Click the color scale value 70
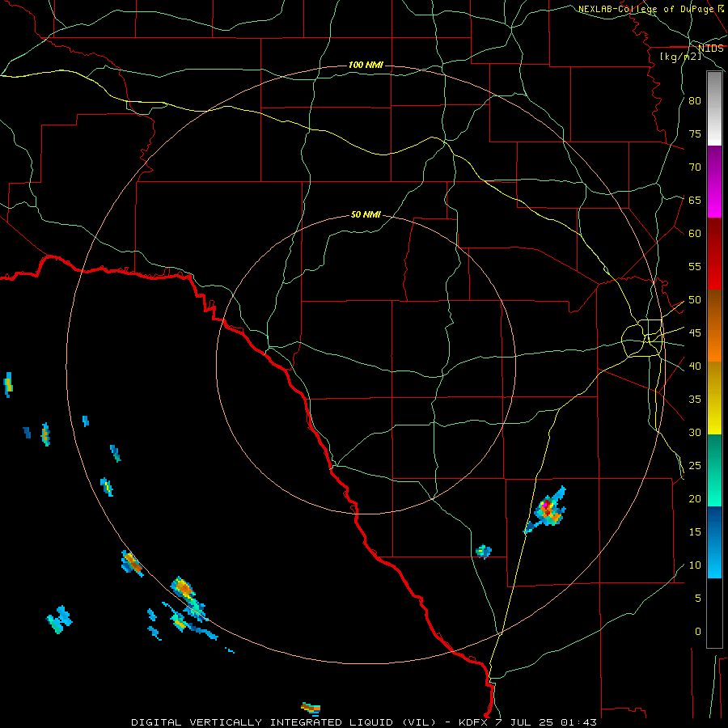This screenshot has height=728, width=728. pyautogui.click(x=695, y=167)
